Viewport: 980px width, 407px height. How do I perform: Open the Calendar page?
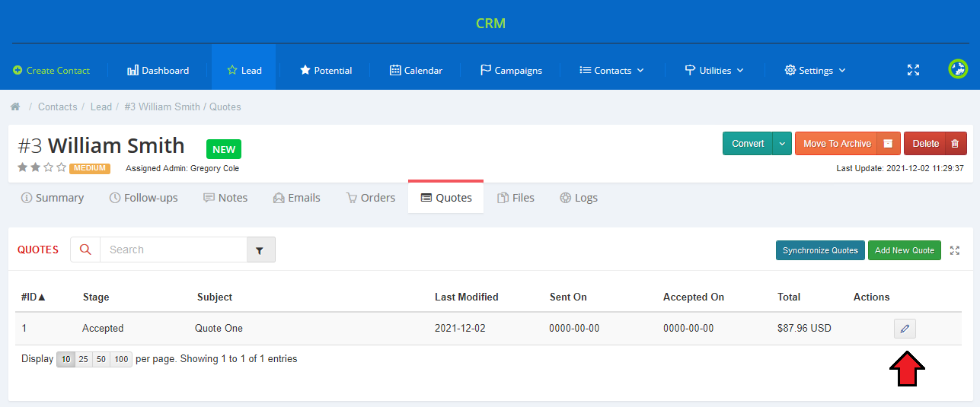(x=416, y=70)
